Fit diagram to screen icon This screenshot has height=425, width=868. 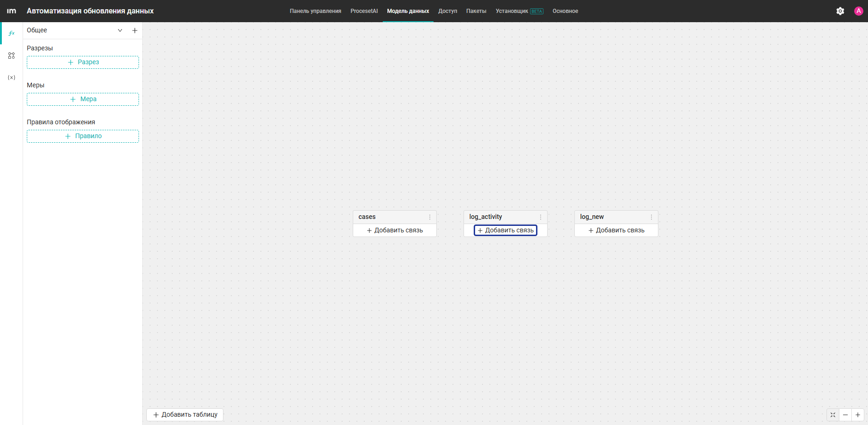point(833,415)
